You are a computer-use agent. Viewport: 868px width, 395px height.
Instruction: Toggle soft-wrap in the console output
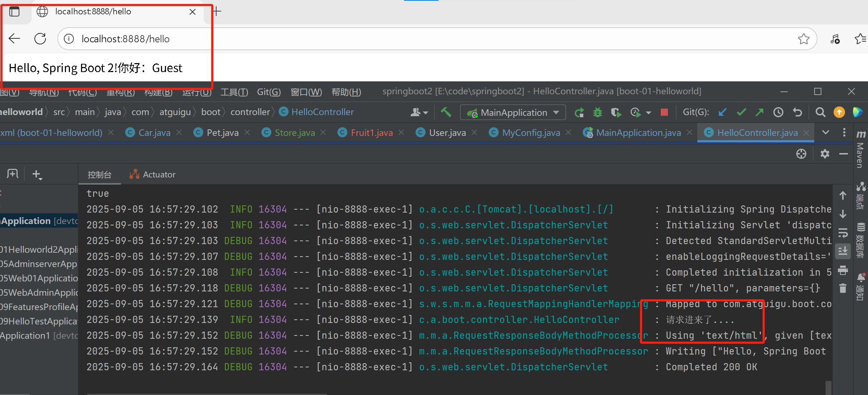coord(843,233)
